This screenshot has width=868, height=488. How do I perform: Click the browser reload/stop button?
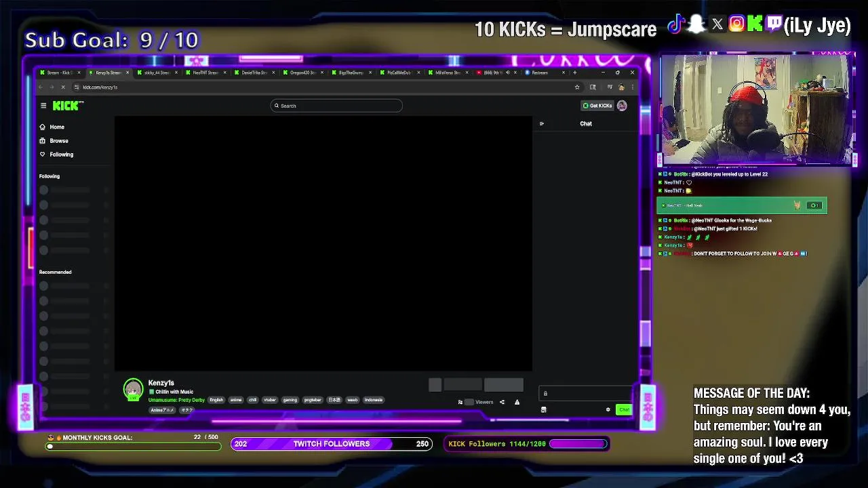pyautogui.click(x=63, y=87)
